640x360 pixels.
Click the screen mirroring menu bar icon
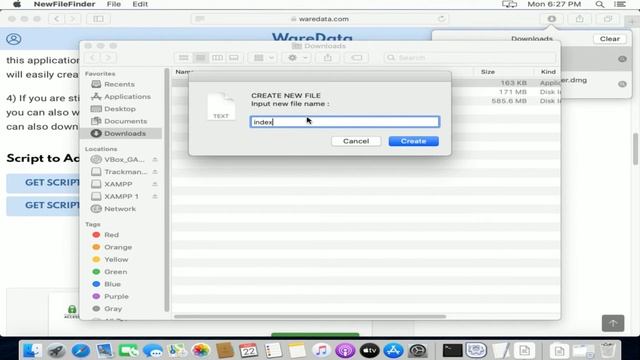509,4
